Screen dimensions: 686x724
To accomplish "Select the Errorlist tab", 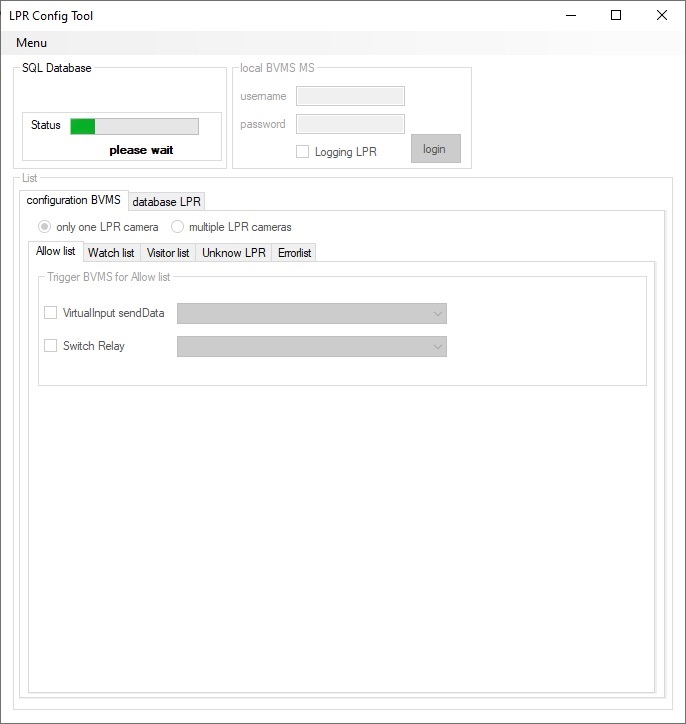I will (x=295, y=253).
